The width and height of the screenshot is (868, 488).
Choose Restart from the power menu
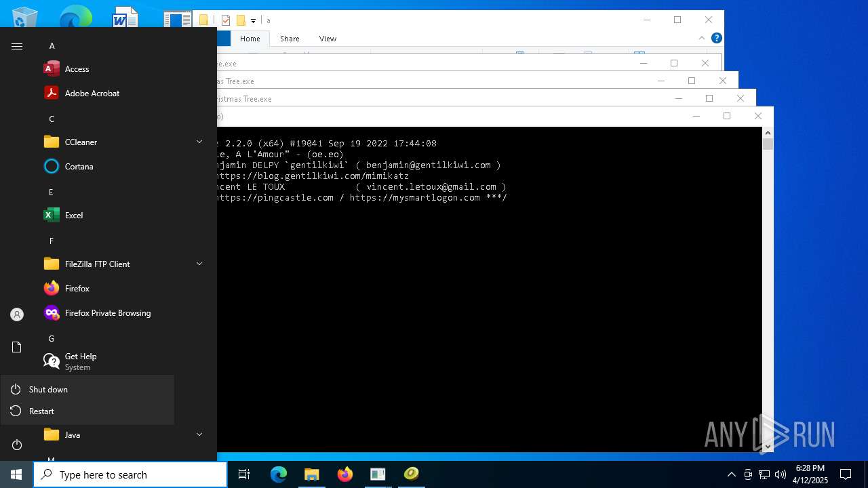[x=87, y=411]
